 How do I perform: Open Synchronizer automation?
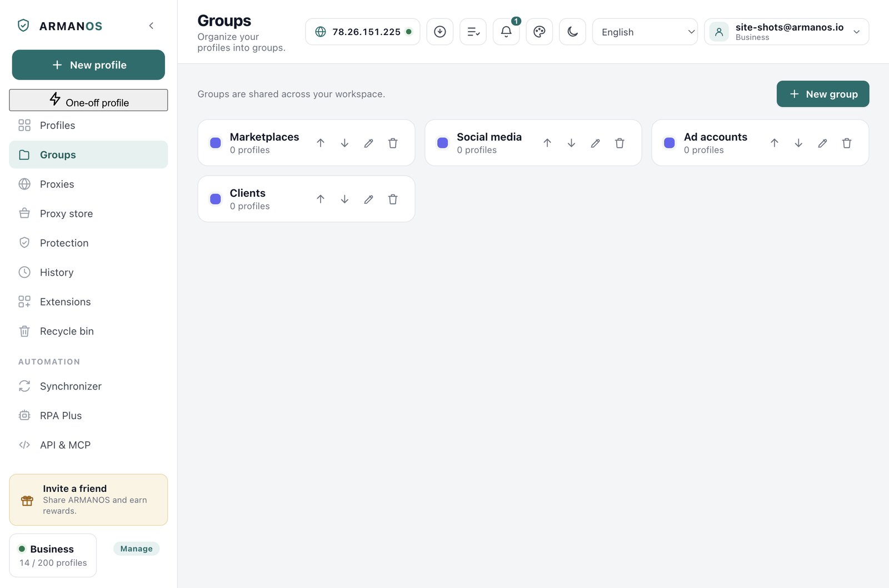click(x=88, y=386)
